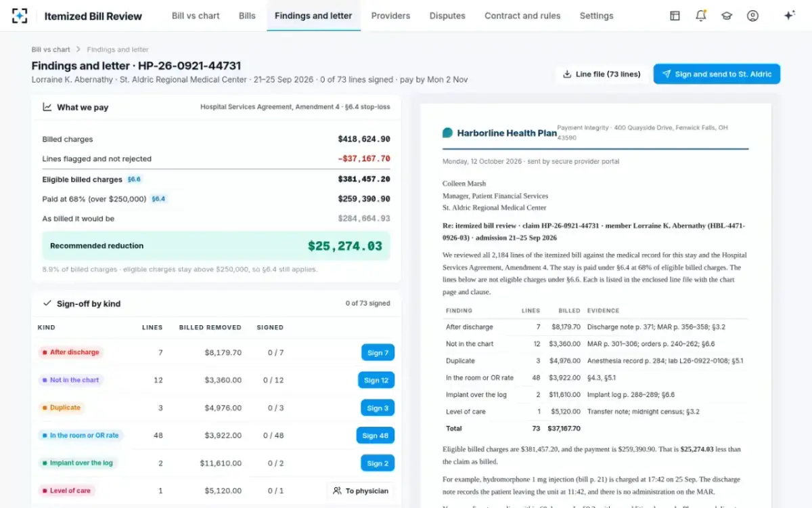The height and width of the screenshot is (508, 812).
Task: Click the Recommended reduction $25,274.03 amount
Action: (345, 247)
